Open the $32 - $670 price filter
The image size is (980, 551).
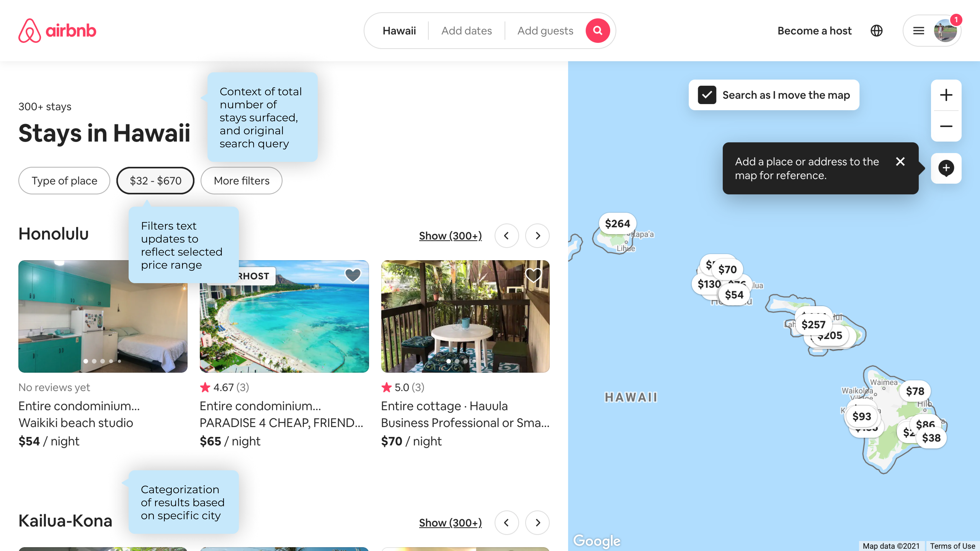(x=156, y=181)
